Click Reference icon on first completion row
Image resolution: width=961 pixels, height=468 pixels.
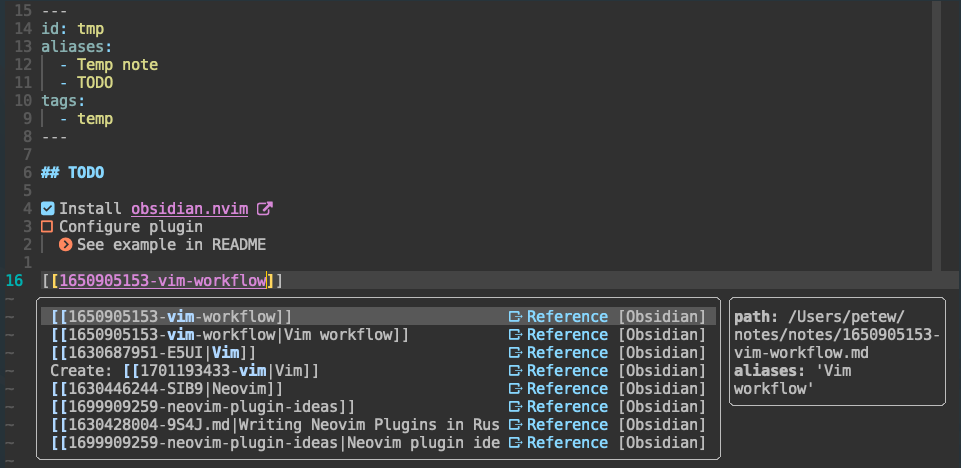pyautogui.click(x=515, y=317)
